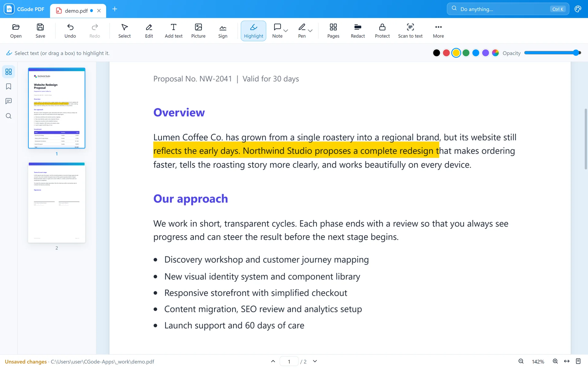Open the theme palette icon
The height and width of the screenshot is (368, 588).
(x=578, y=9)
